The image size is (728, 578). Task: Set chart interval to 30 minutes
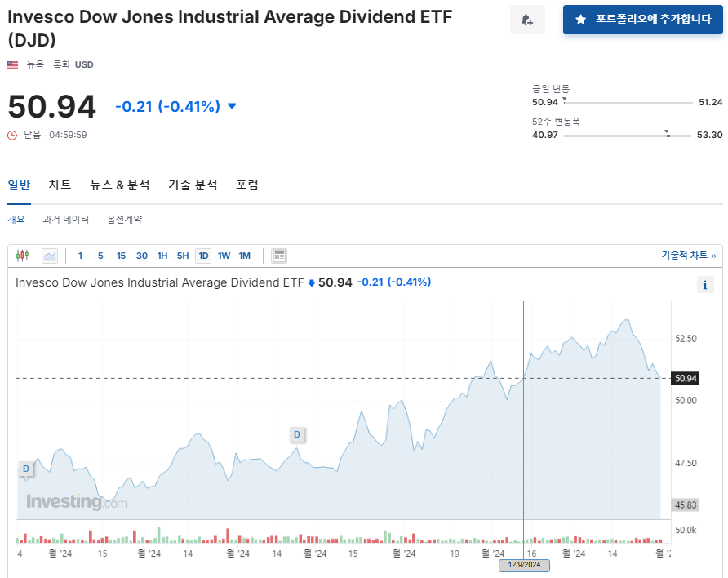142,256
